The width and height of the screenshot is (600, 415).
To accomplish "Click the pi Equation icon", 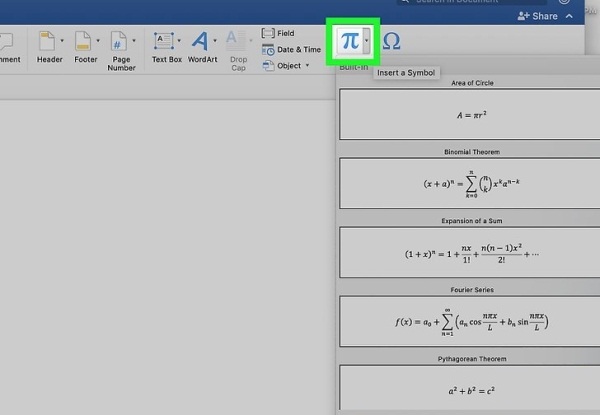I will click(348, 42).
